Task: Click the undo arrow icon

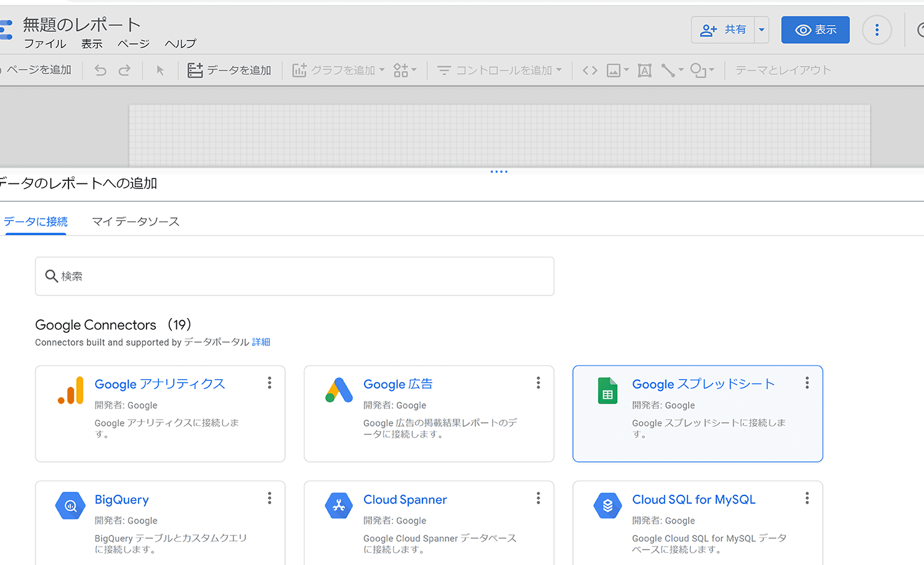Action: tap(100, 70)
